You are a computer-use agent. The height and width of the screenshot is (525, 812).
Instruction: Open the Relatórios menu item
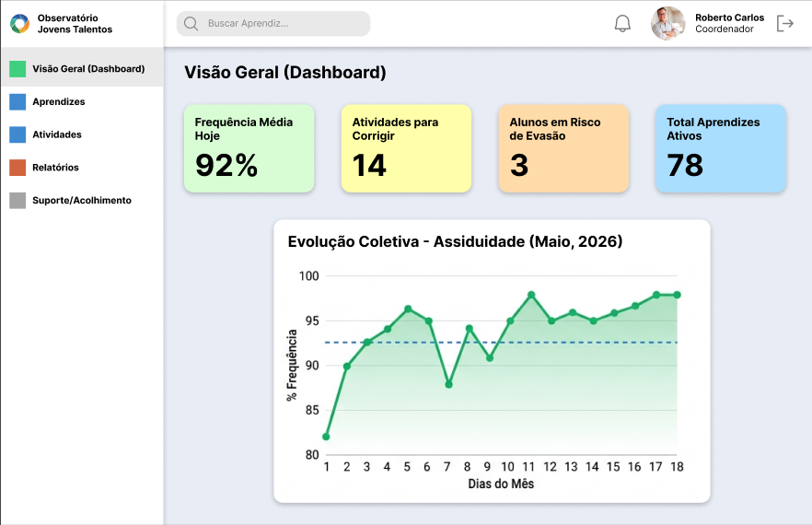82,168
